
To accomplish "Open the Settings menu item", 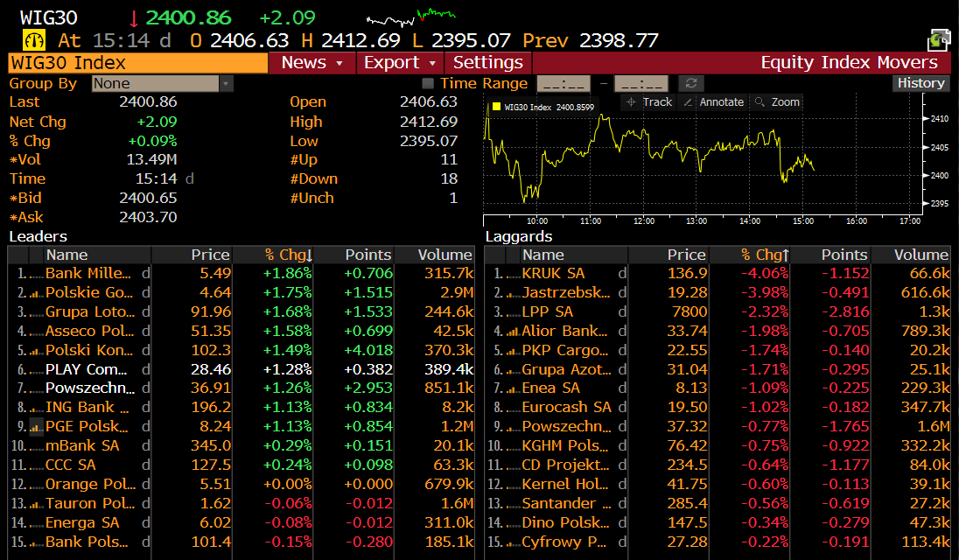I will [487, 63].
